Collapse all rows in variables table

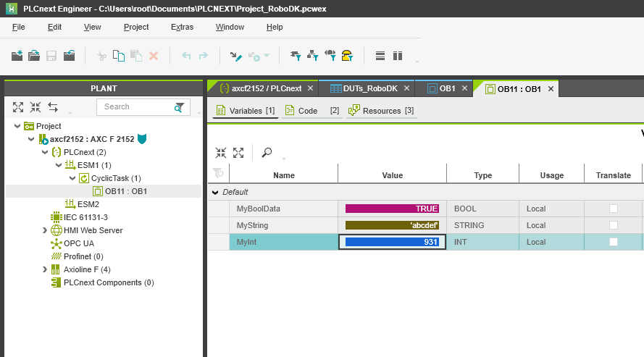(221, 153)
